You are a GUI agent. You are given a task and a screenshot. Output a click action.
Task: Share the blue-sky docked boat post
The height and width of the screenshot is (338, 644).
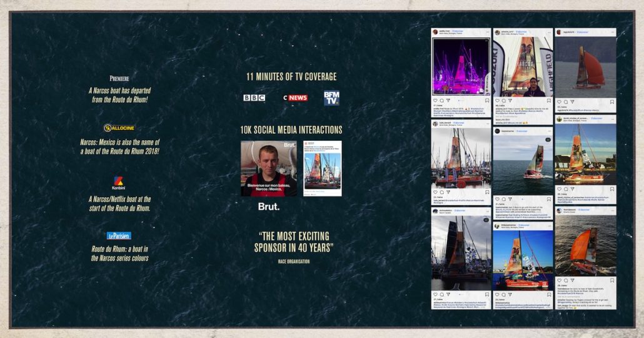click(510, 294)
